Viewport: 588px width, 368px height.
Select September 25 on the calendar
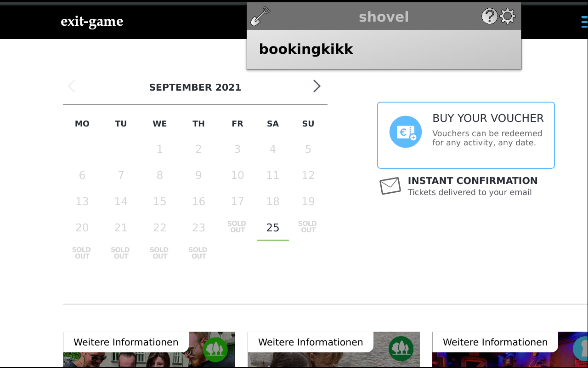(x=273, y=228)
